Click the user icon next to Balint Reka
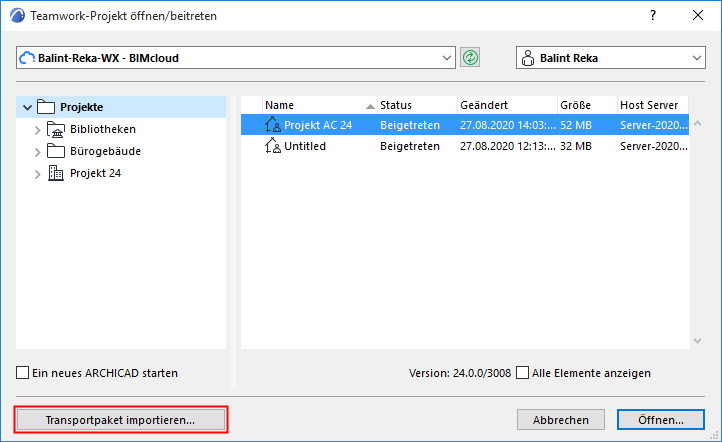 pos(528,58)
